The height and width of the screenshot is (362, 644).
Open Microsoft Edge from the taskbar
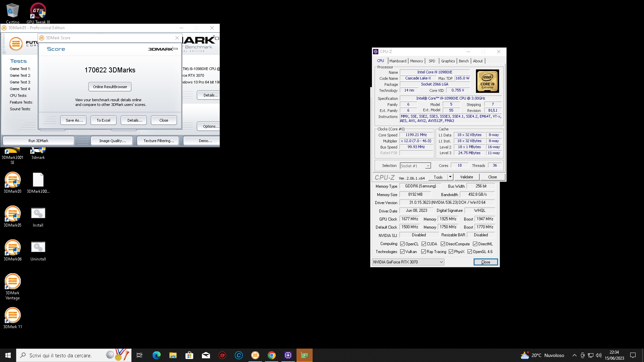[156, 355]
